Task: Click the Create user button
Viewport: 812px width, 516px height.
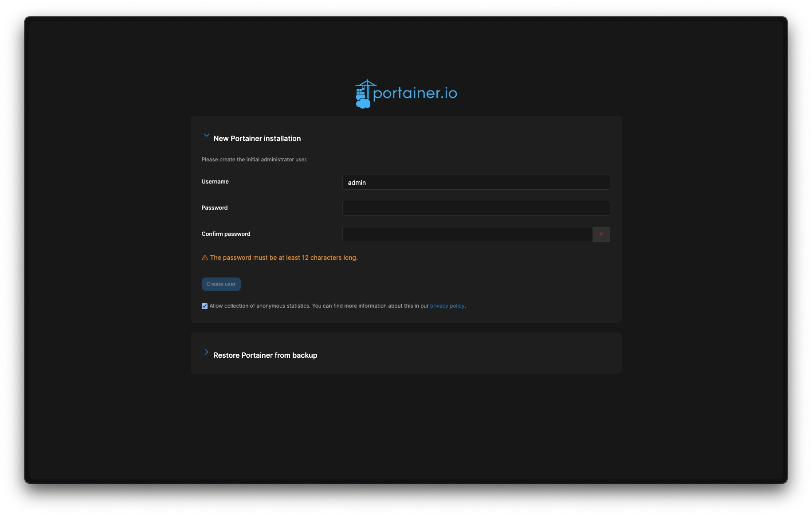Action: click(221, 284)
